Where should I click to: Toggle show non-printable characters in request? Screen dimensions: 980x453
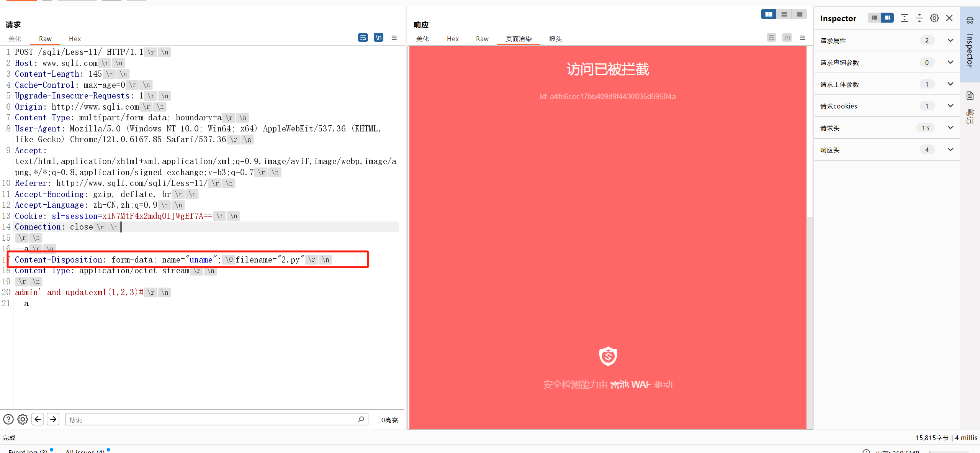(x=378, y=38)
